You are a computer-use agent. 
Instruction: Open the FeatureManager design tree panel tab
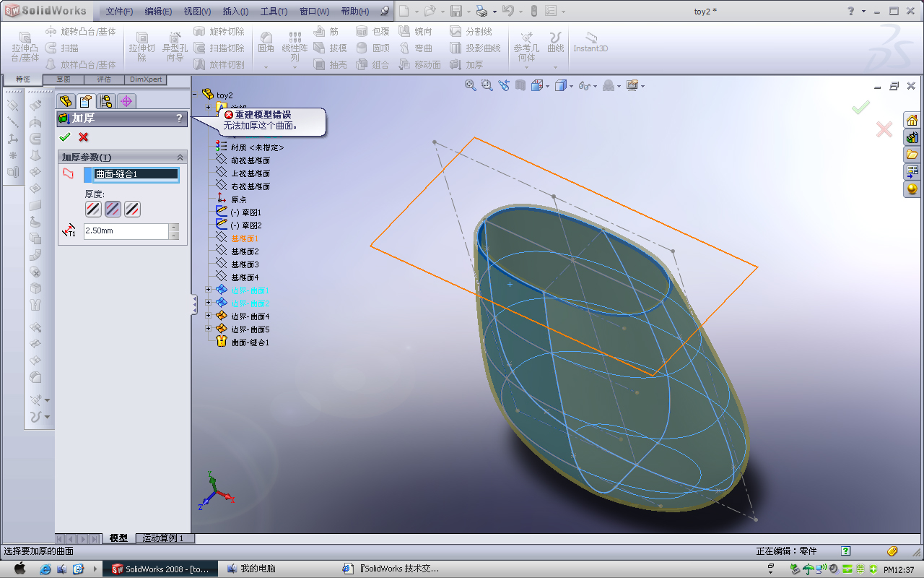pos(65,101)
